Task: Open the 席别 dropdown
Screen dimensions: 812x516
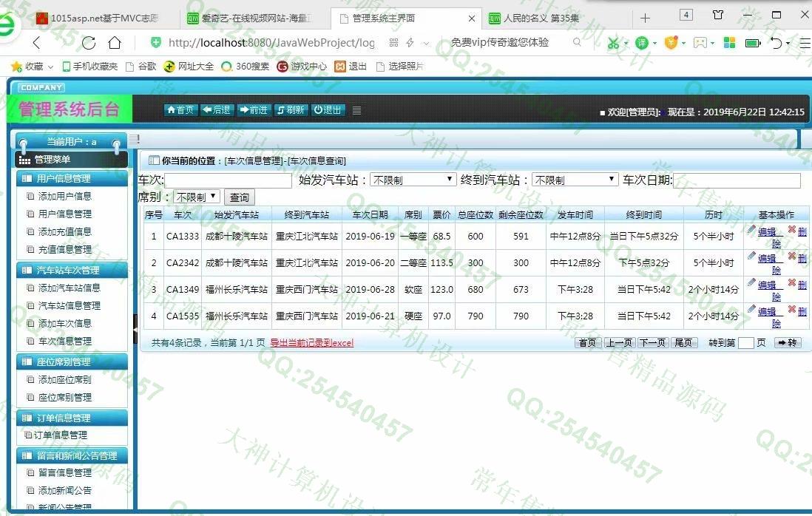Action: pyautogui.click(x=197, y=197)
